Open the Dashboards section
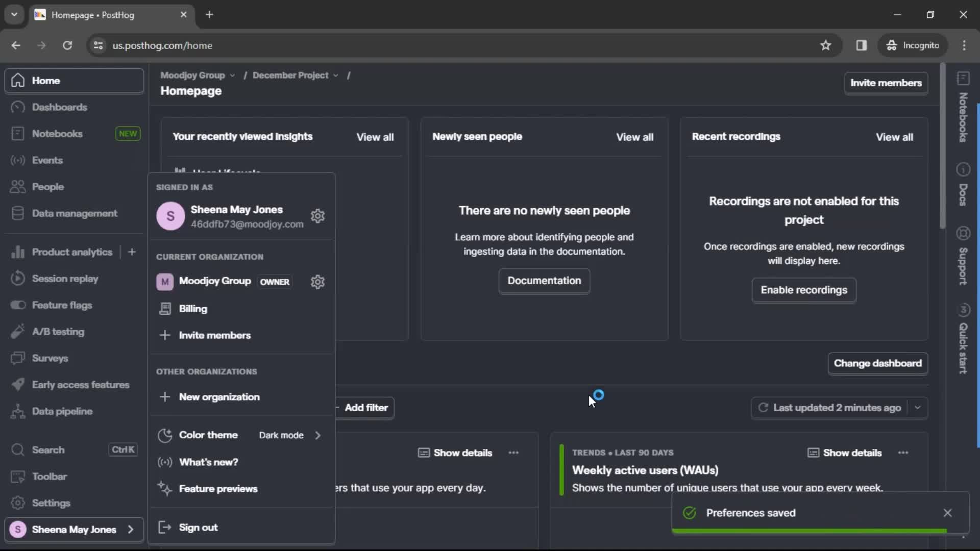The width and height of the screenshot is (980, 551). coord(59,107)
